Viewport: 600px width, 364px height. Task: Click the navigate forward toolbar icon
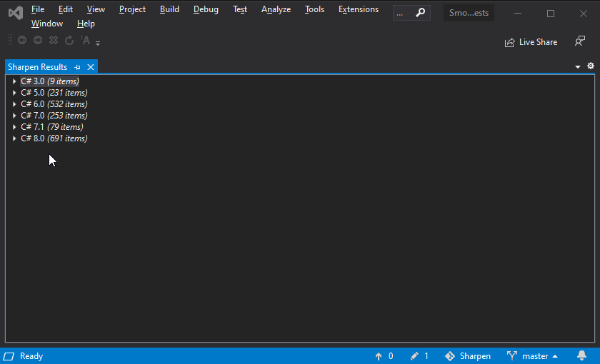(38, 40)
